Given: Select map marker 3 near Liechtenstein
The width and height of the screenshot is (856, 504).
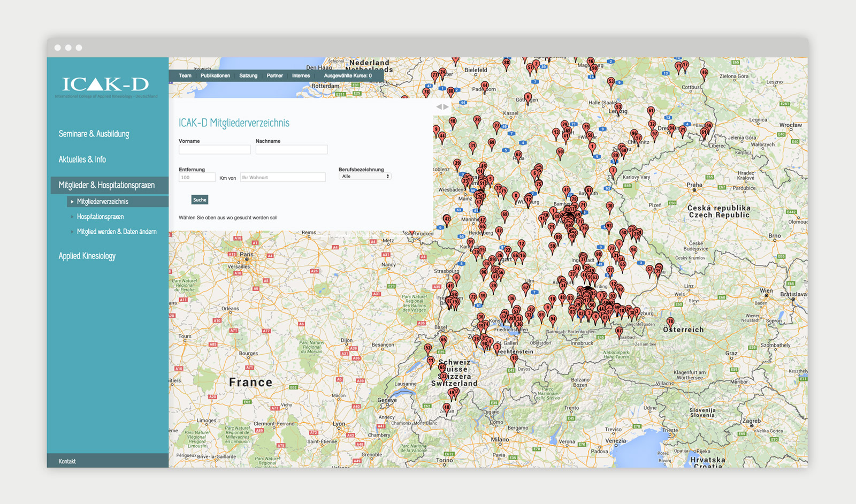Looking at the screenshot, I should pyautogui.click(x=497, y=348).
